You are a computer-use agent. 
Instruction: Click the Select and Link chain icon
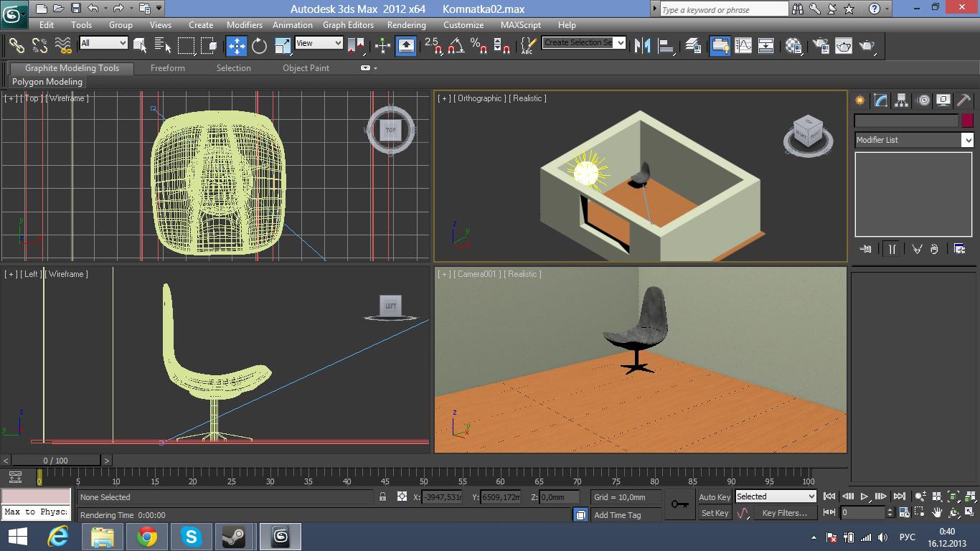(x=17, y=46)
